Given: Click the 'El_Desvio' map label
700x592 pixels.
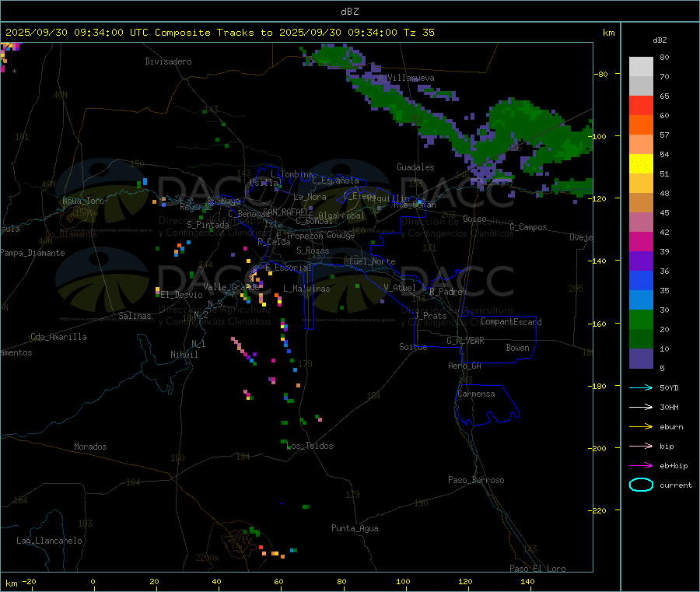Looking at the screenshot, I should [x=182, y=295].
